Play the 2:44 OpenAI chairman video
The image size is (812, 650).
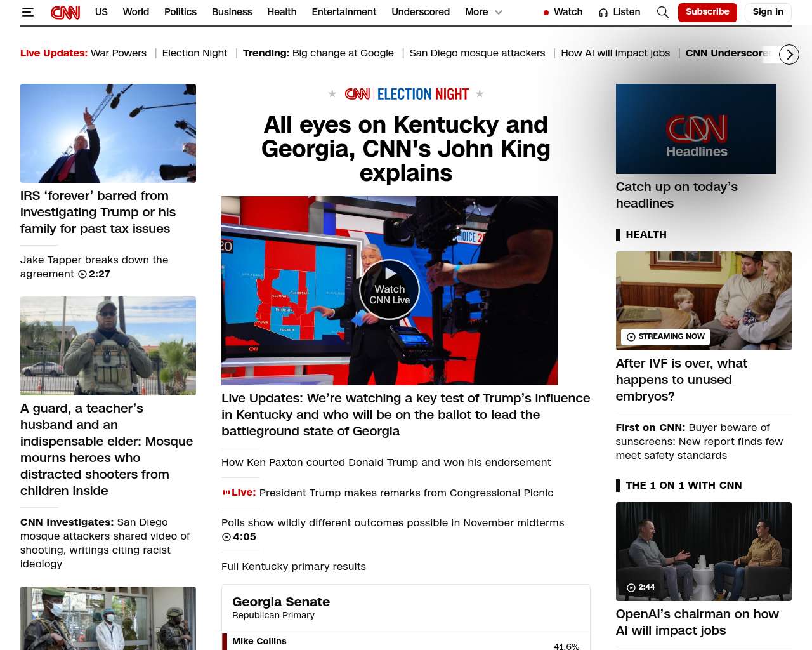point(704,552)
